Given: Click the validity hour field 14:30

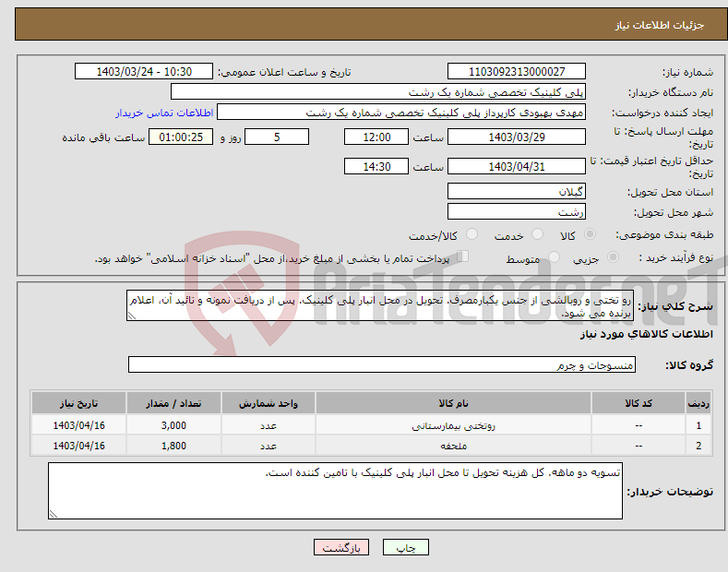Looking at the screenshot, I should [376, 166].
